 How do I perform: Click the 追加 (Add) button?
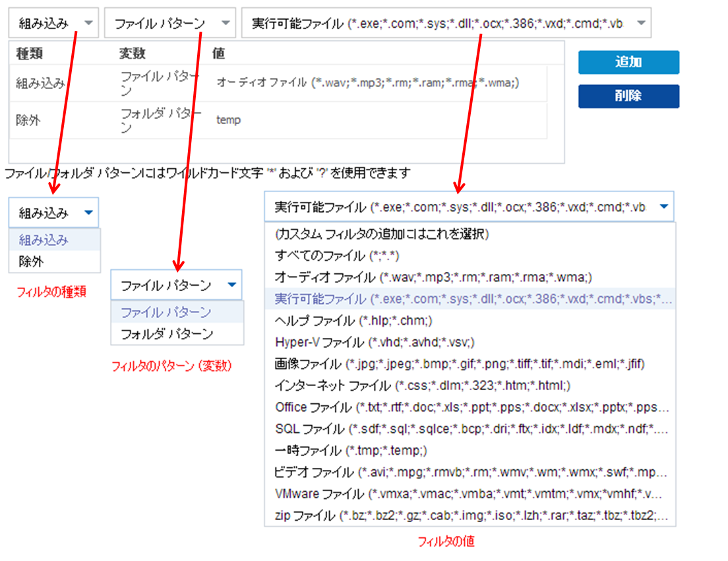click(x=628, y=62)
